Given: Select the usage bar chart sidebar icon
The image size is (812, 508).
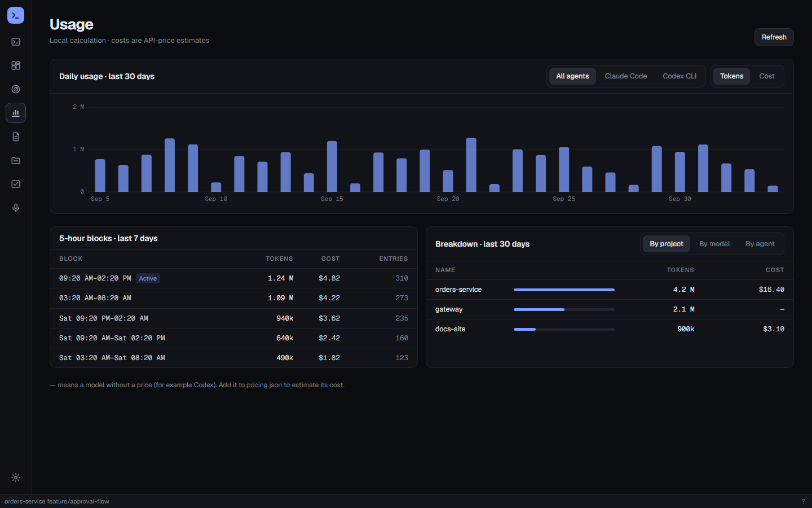Looking at the screenshot, I should coord(16,113).
